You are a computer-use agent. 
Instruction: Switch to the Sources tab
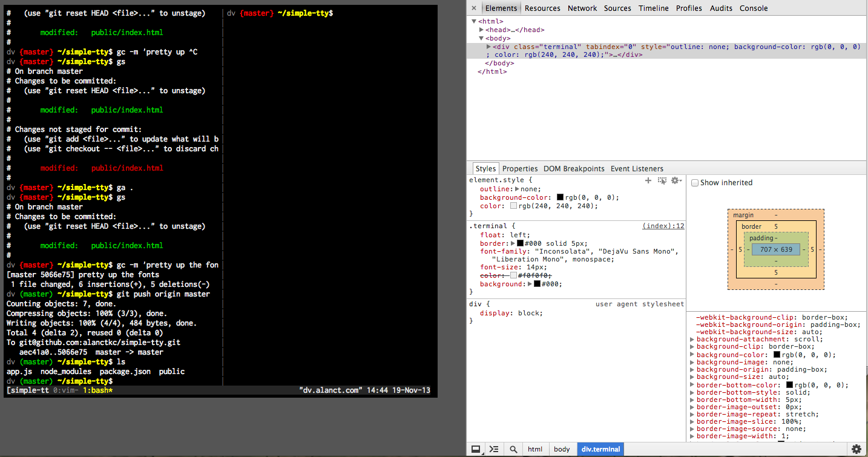[x=617, y=8]
